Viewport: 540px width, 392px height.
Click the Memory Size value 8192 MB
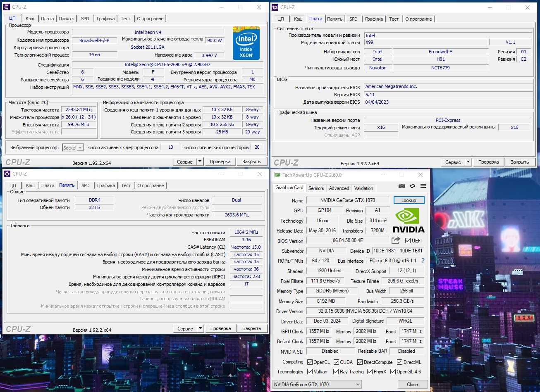pyautogui.click(x=326, y=301)
